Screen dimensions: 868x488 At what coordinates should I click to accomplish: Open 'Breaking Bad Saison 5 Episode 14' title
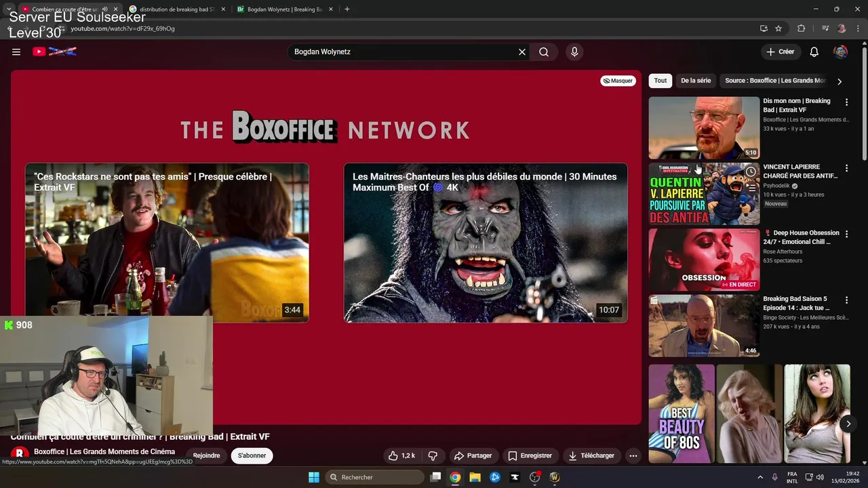(x=797, y=303)
